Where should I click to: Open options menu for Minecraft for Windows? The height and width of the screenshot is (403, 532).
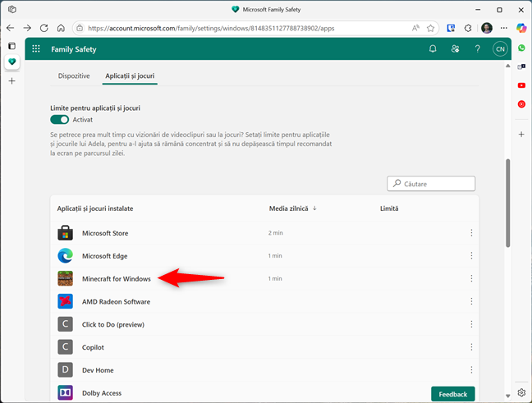pyautogui.click(x=471, y=278)
